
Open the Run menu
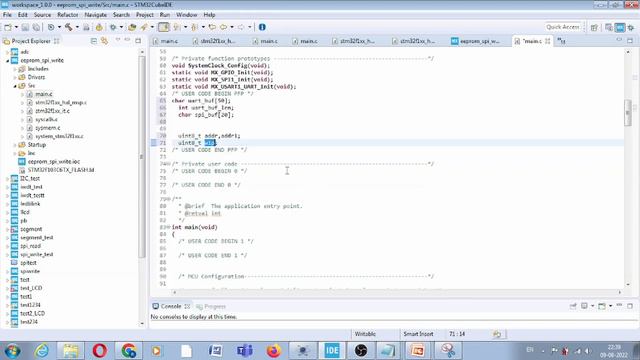[x=164, y=15]
